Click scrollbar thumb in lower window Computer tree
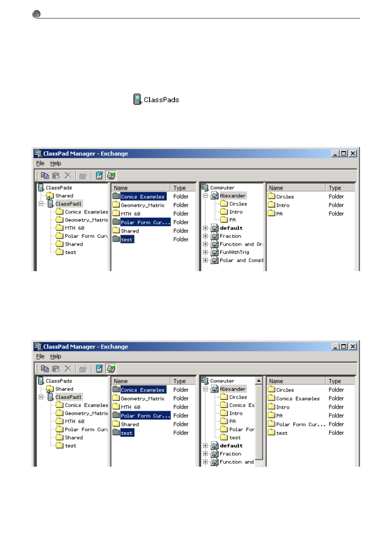The image size is (392, 555). tap(259, 422)
